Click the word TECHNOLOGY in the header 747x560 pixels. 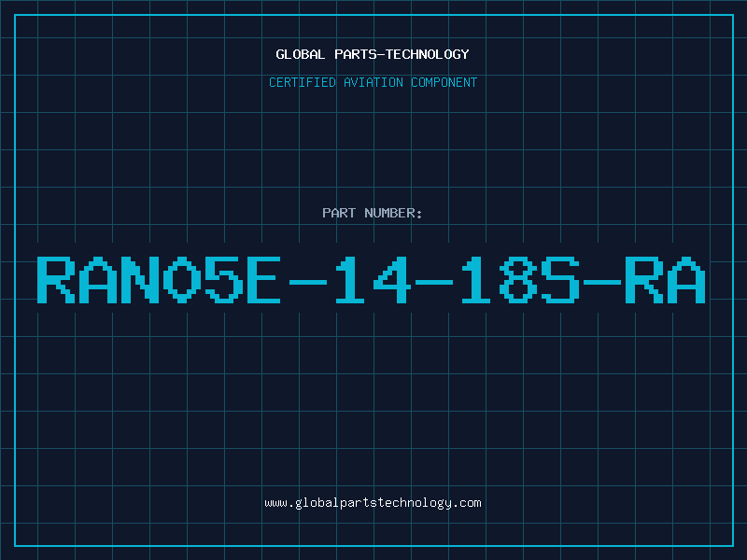(x=428, y=54)
